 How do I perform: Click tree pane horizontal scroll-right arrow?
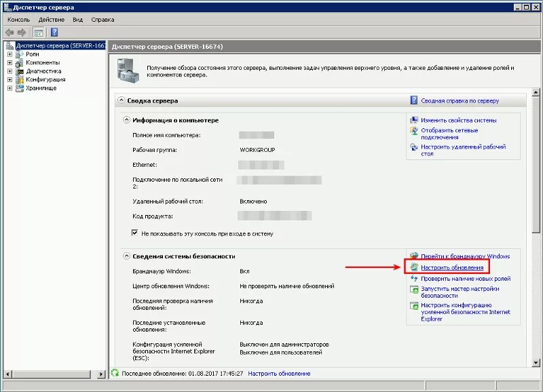(100, 374)
